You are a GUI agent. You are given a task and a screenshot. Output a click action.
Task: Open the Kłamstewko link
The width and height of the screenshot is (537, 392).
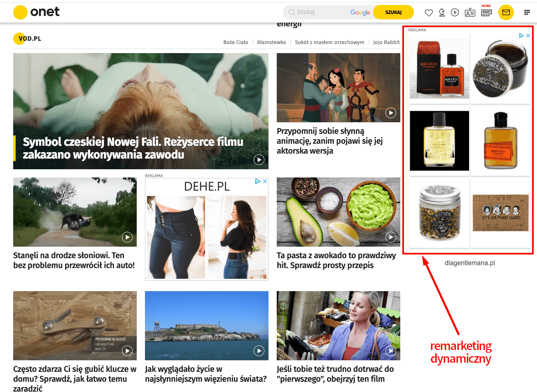point(271,42)
